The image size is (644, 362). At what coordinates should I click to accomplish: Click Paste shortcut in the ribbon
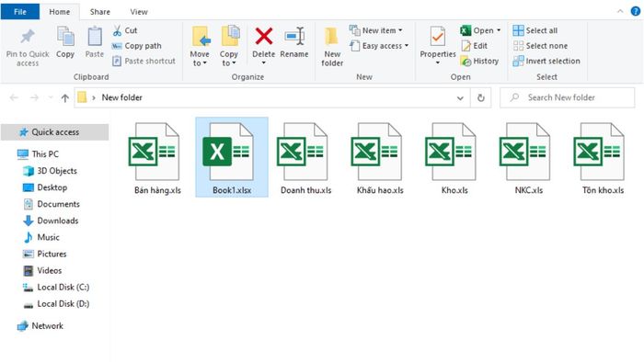144,61
